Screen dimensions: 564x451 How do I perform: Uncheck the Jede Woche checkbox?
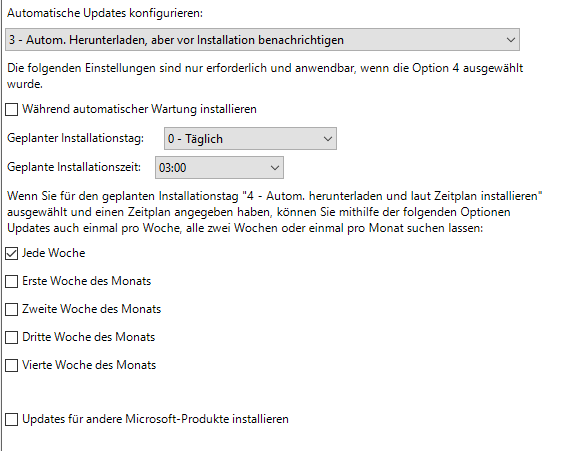pyautogui.click(x=12, y=254)
